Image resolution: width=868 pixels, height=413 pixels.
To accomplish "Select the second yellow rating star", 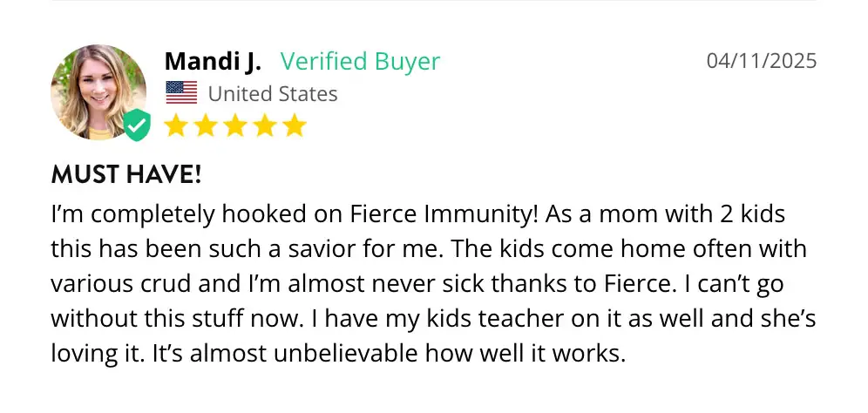I will pos(207,125).
